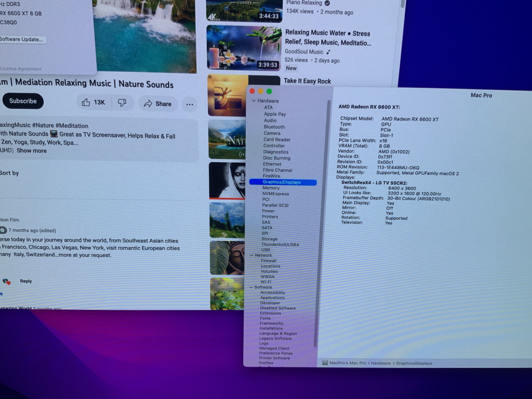
Task: Collapse the Hardware section chevron
Action: (x=254, y=101)
